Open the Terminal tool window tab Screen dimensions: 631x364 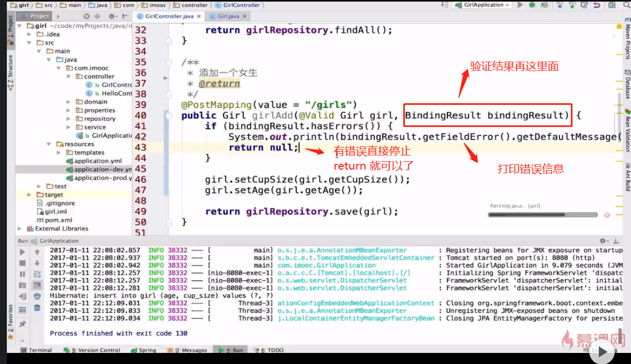coord(36,350)
